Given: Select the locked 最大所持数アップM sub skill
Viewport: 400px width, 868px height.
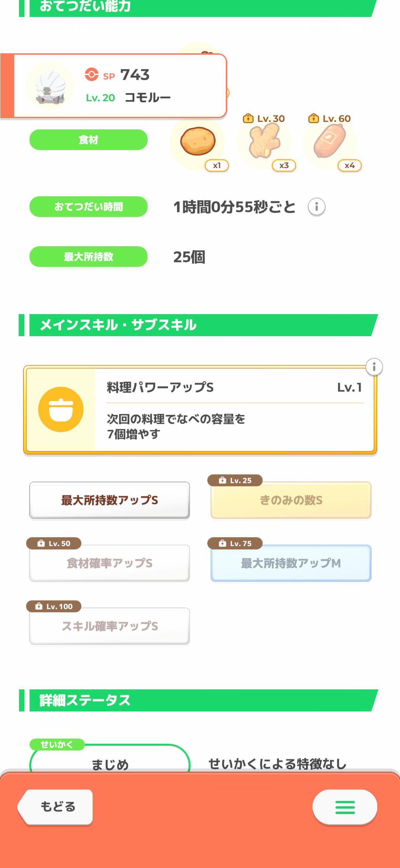Looking at the screenshot, I should (x=291, y=563).
